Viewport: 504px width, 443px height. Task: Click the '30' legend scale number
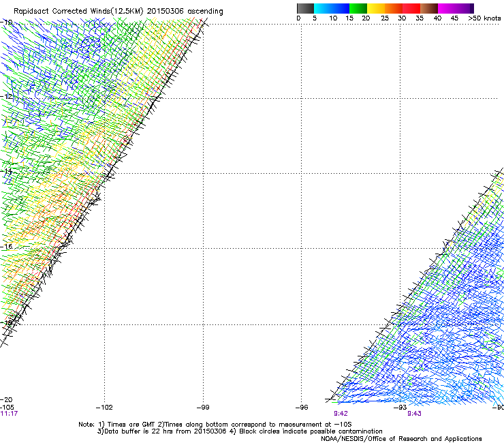402,18
